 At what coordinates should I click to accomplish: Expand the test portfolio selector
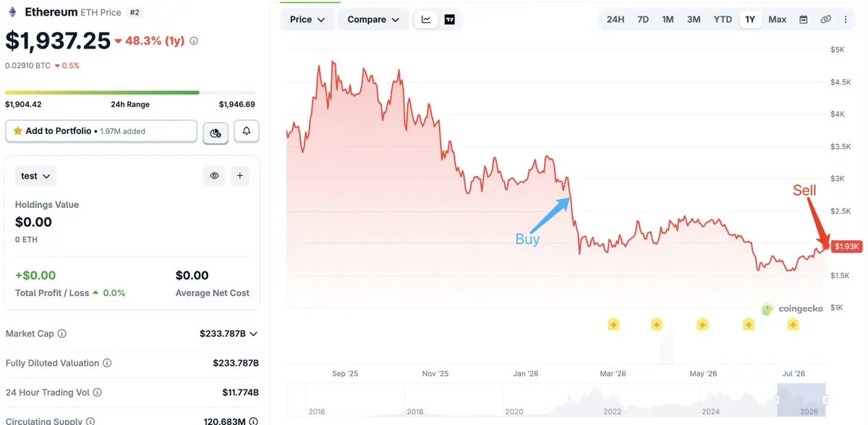click(x=35, y=176)
